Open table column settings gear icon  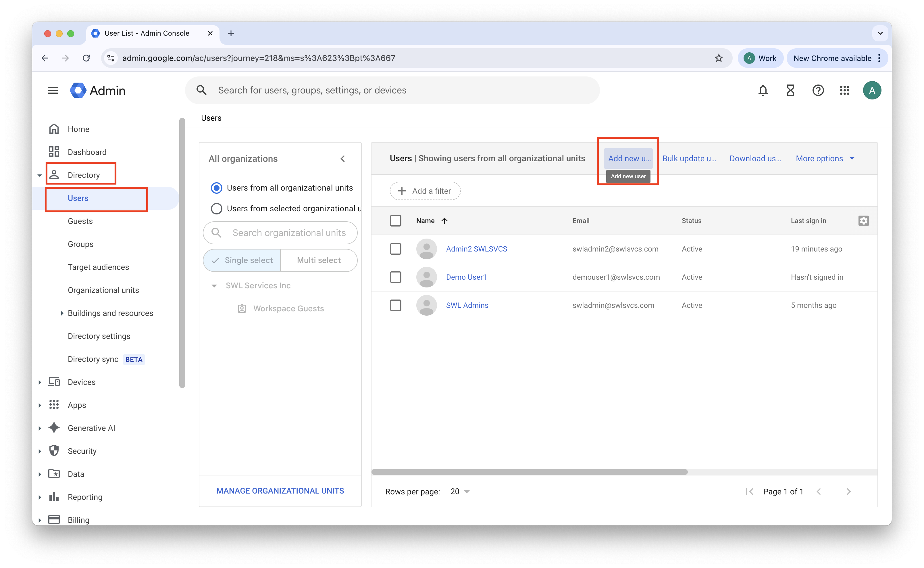click(863, 221)
